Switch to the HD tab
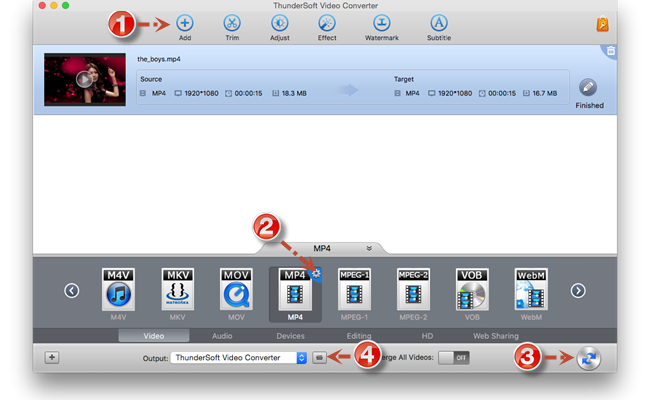650x400 pixels. (427, 336)
